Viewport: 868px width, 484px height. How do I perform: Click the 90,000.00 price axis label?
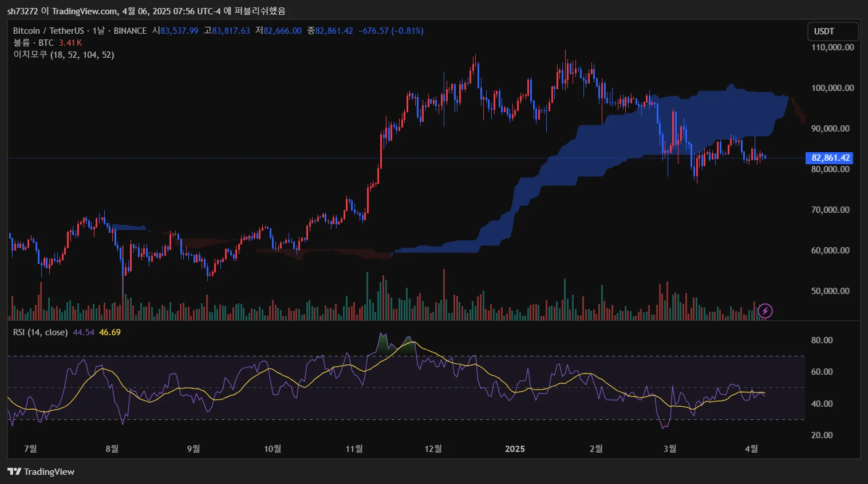[830, 129]
